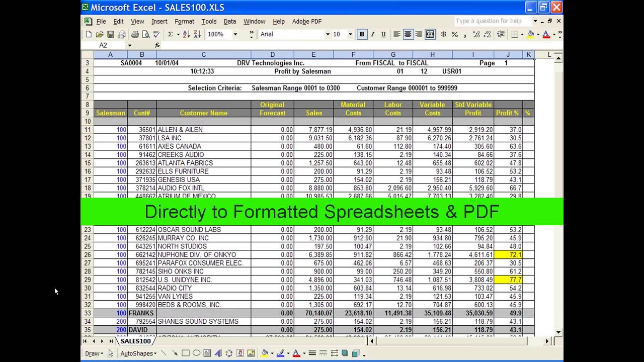Open Print Preview from toolbar
The width and height of the screenshot is (644, 362).
146,34
